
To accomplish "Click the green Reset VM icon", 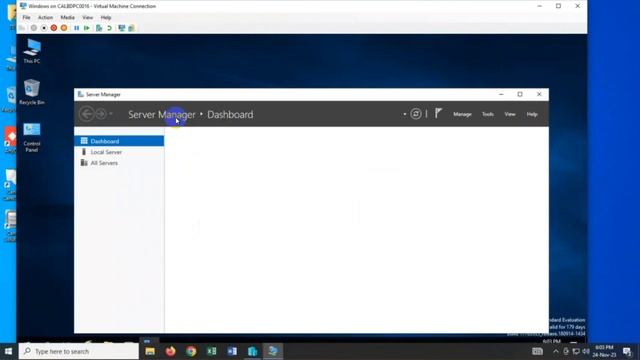I will click(x=87, y=28).
